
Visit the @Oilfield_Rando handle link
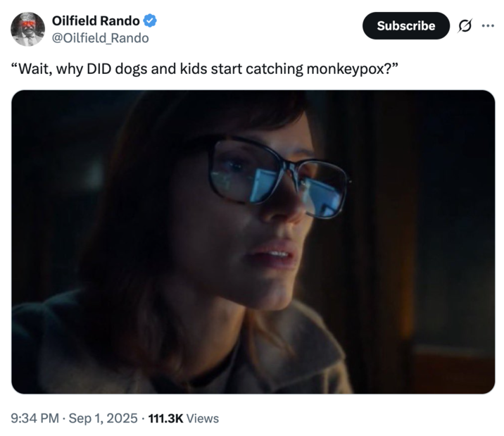(101, 38)
